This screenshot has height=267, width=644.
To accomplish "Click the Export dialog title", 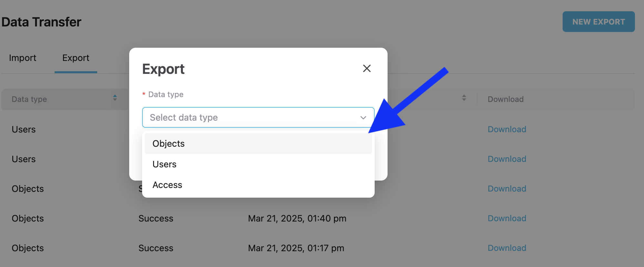I will click(163, 69).
